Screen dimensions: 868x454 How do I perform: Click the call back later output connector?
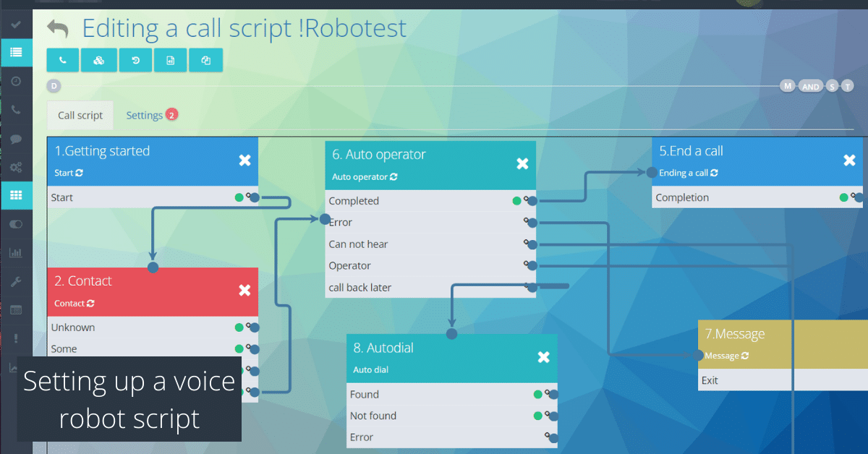coord(532,287)
